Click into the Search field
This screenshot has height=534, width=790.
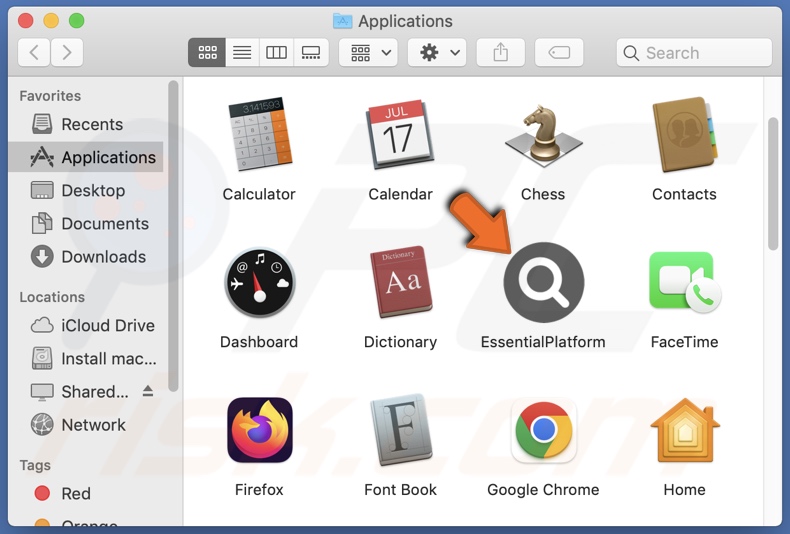click(x=694, y=52)
